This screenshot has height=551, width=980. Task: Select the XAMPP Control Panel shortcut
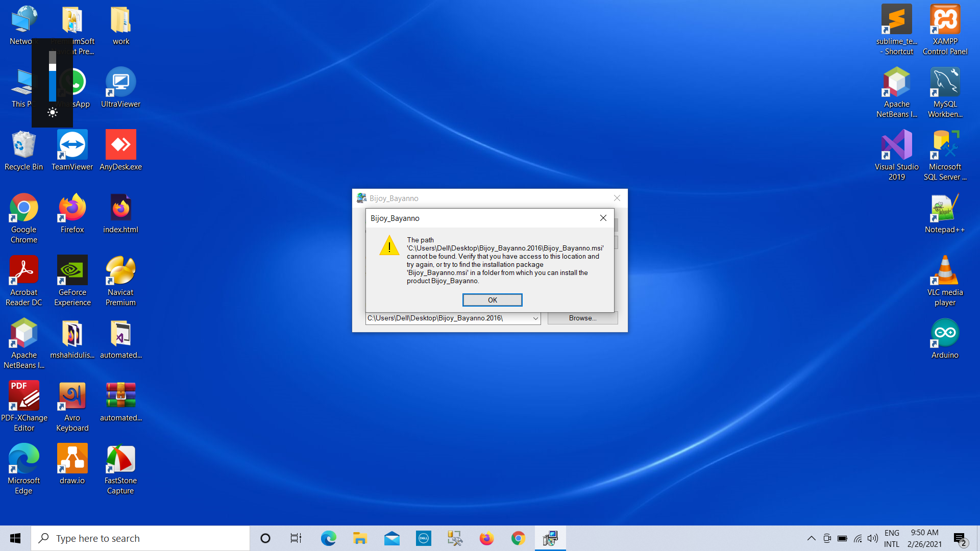coord(945,30)
